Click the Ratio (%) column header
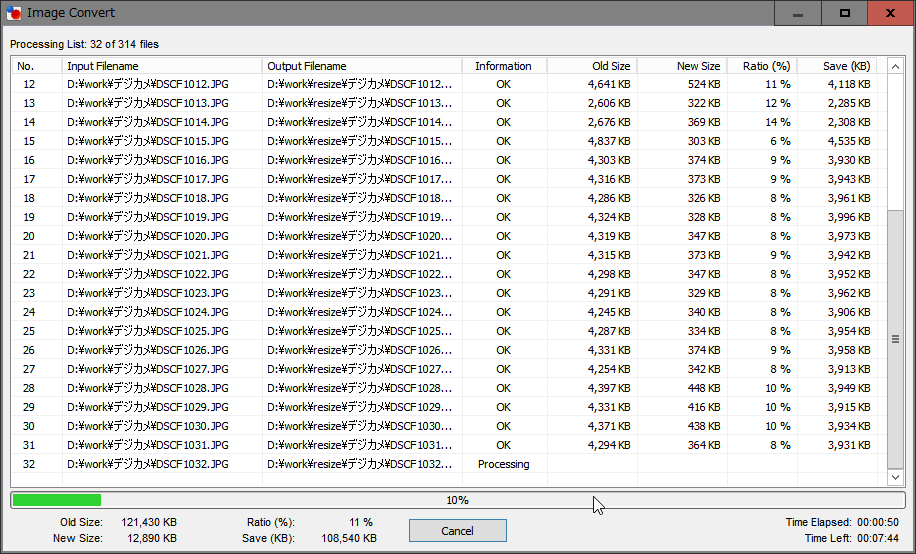The width and height of the screenshot is (916, 554). pyautogui.click(x=761, y=66)
